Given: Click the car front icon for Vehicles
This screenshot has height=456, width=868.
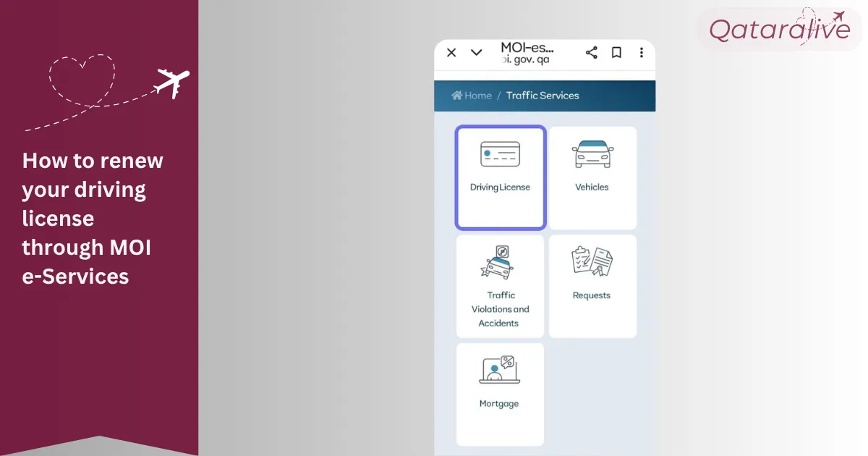Looking at the screenshot, I should (592, 154).
